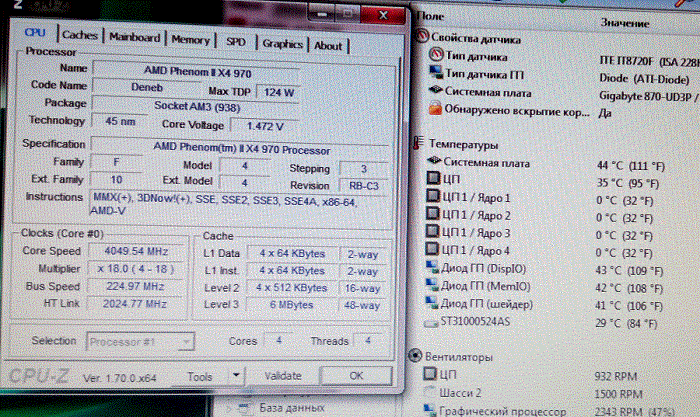Click the 'Диод ГП (DispIO)' icon
The image size is (700, 417).
tap(432, 267)
